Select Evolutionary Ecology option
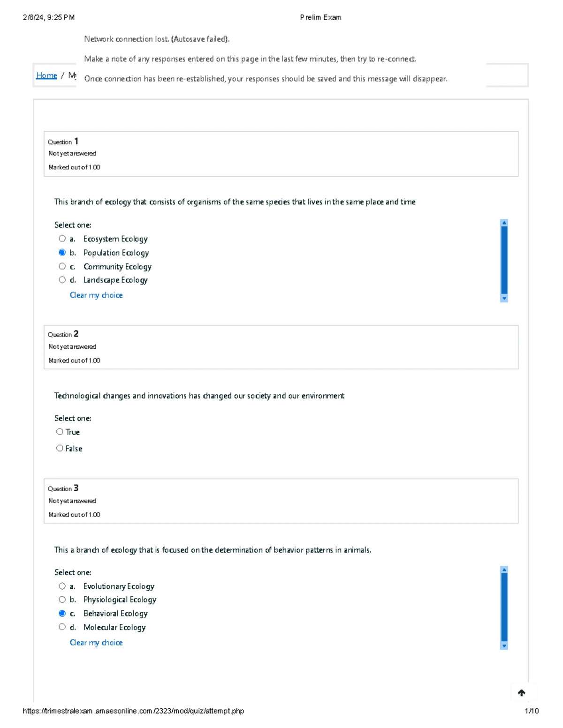The width and height of the screenshot is (563, 728). (62, 586)
